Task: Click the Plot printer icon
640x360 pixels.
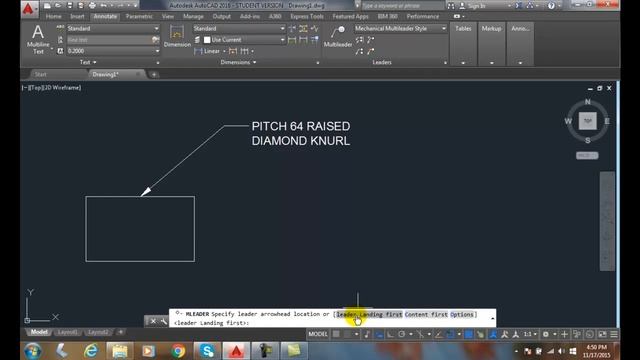Action: point(92,5)
